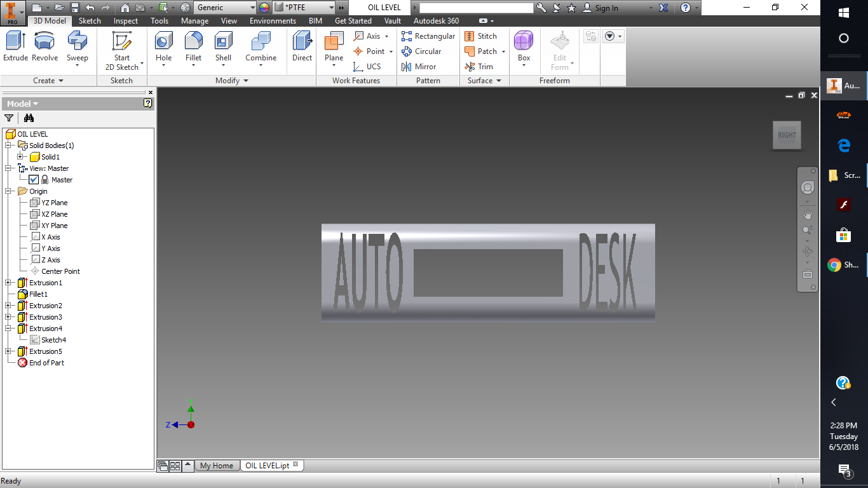Click the ViewCube RIGHT face
This screenshot has width=868, height=488.
[x=787, y=135]
